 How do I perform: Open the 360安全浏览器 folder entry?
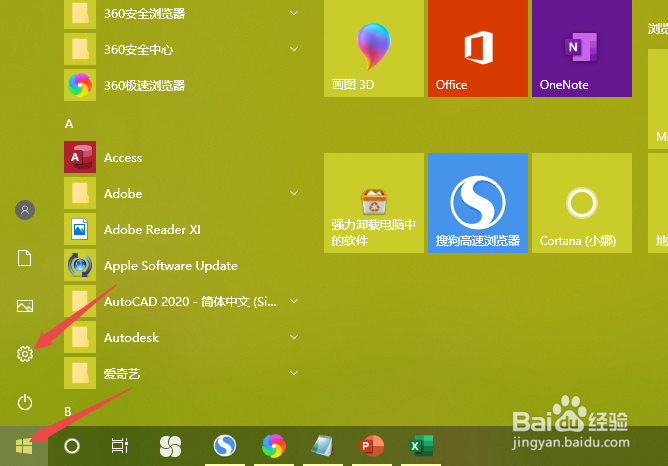[183, 14]
